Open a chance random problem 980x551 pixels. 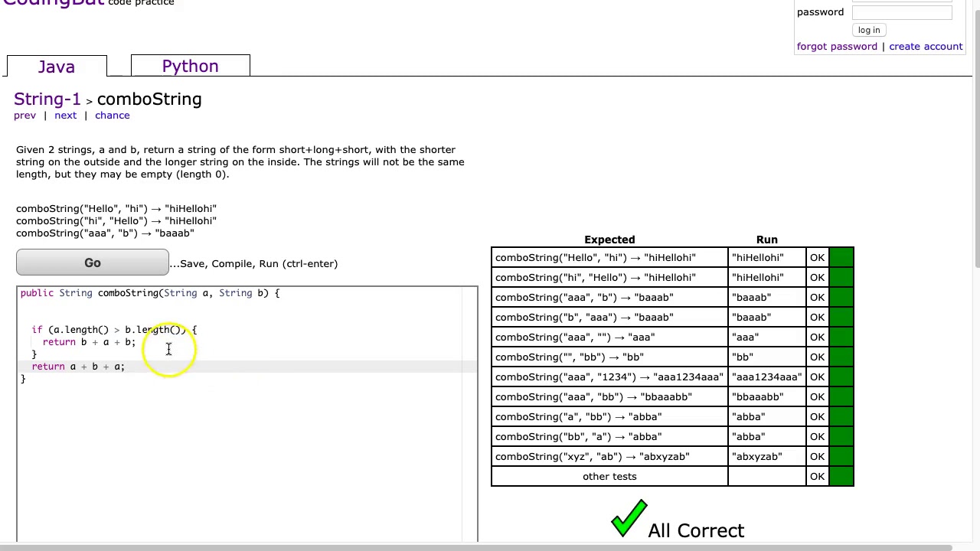click(x=112, y=116)
